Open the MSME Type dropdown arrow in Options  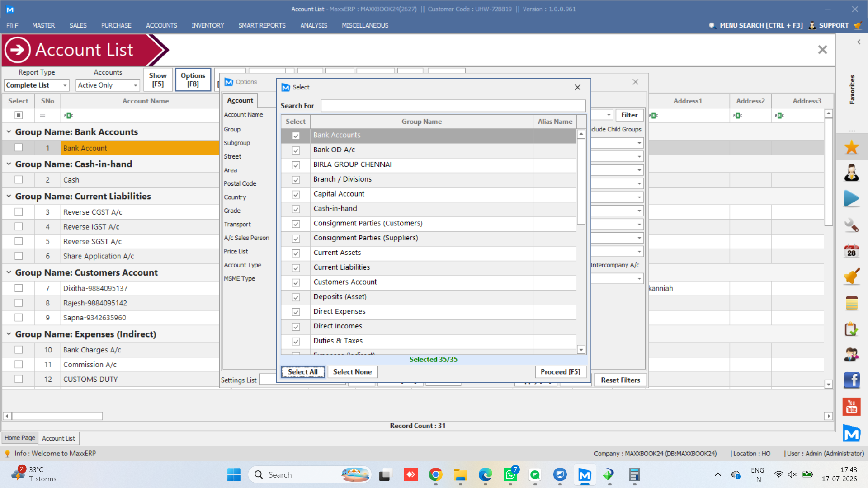639,278
